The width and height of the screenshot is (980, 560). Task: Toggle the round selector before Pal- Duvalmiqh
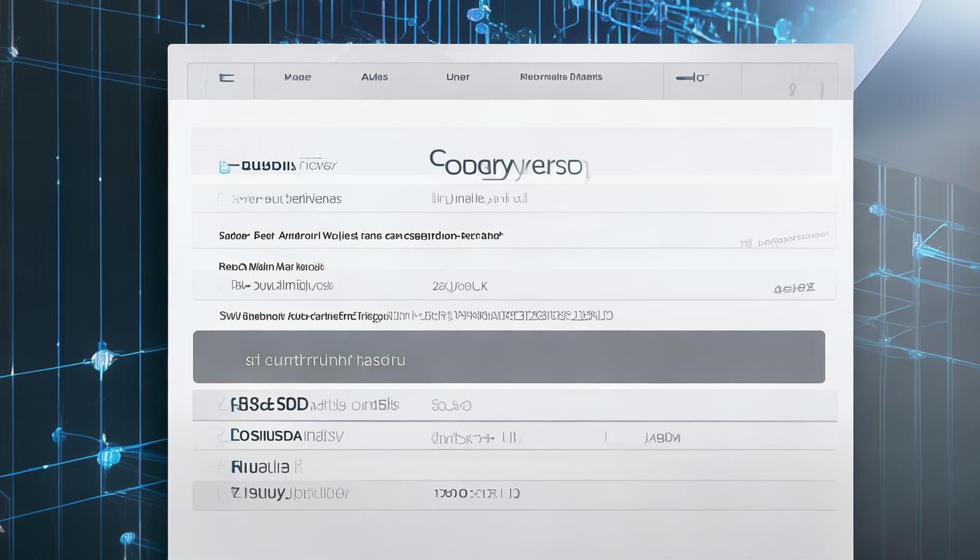point(223,287)
